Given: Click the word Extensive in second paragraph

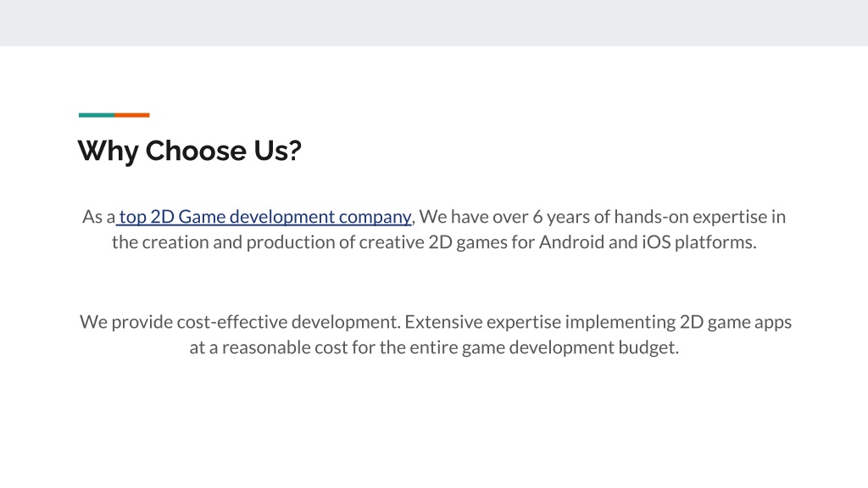Looking at the screenshot, I should pyautogui.click(x=443, y=322).
